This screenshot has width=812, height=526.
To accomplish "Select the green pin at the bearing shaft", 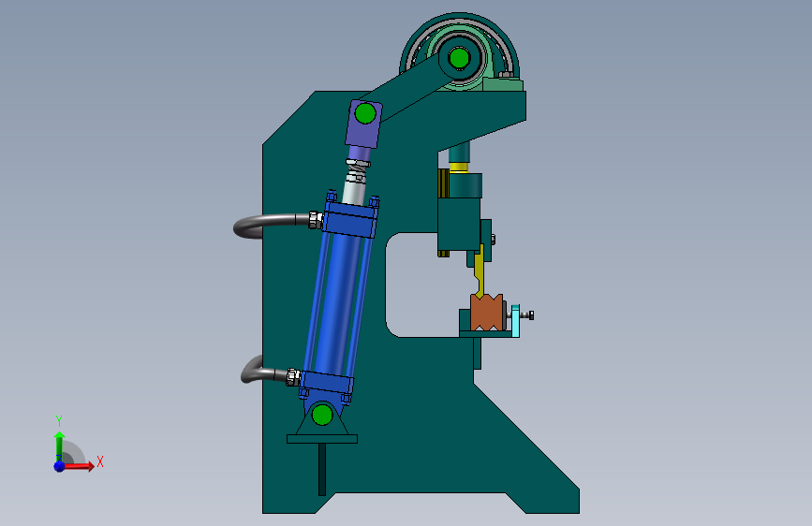I will click(x=459, y=58).
